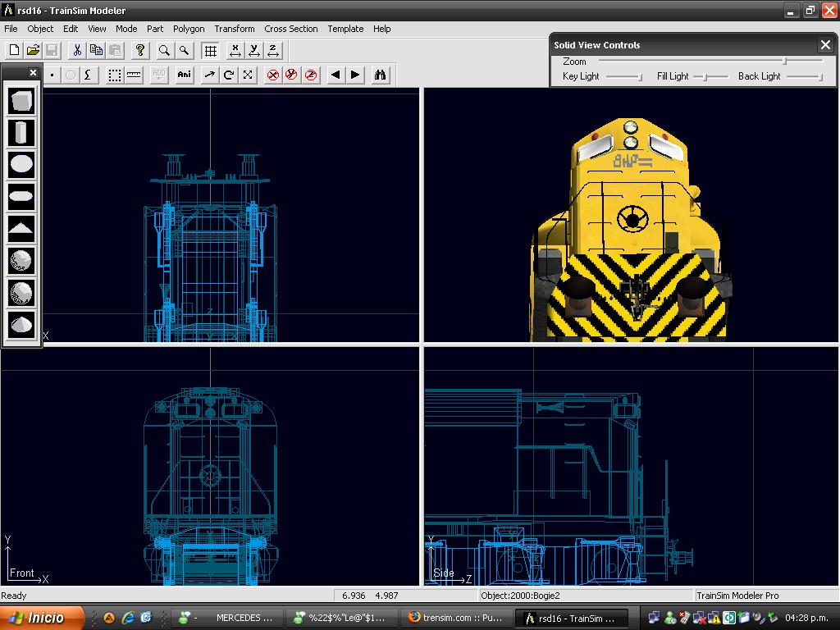Click the rotate tool icon
Viewport: 840px width, 630px height.
click(229, 75)
